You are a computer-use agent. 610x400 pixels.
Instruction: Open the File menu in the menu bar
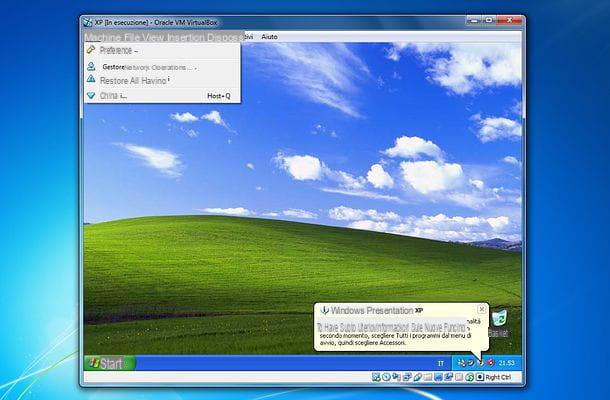131,37
